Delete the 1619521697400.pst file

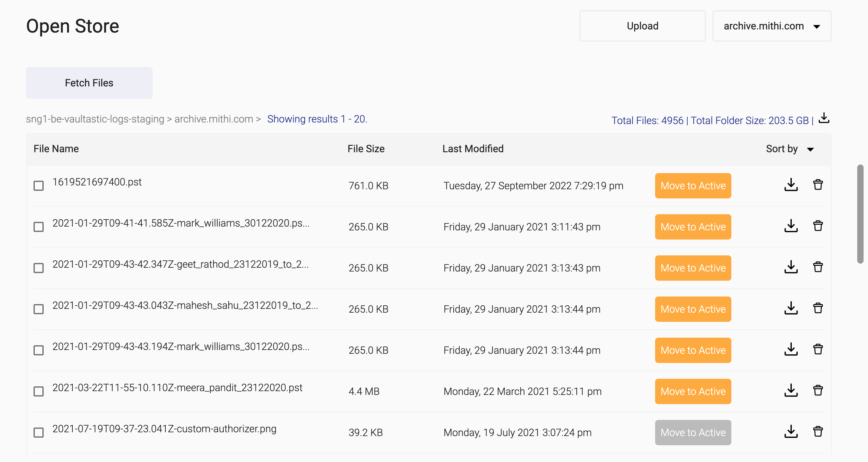click(817, 185)
